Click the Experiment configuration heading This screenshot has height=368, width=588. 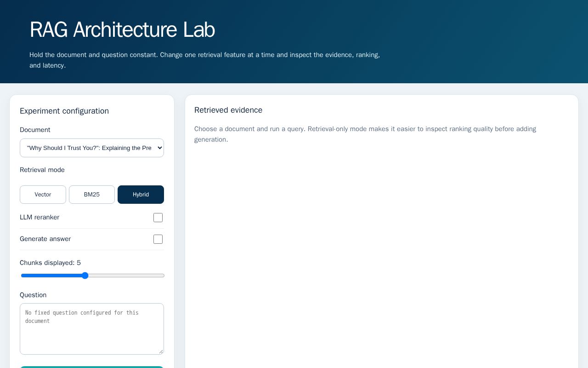point(64,111)
